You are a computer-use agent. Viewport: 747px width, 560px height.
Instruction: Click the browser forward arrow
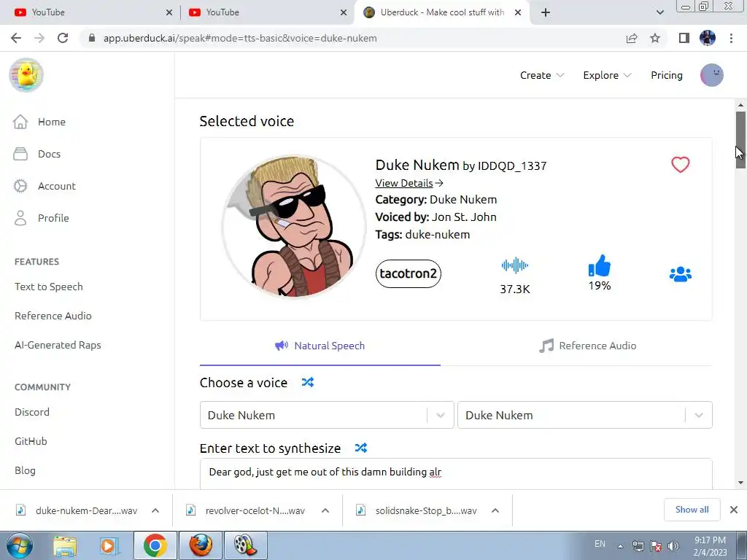coord(39,38)
